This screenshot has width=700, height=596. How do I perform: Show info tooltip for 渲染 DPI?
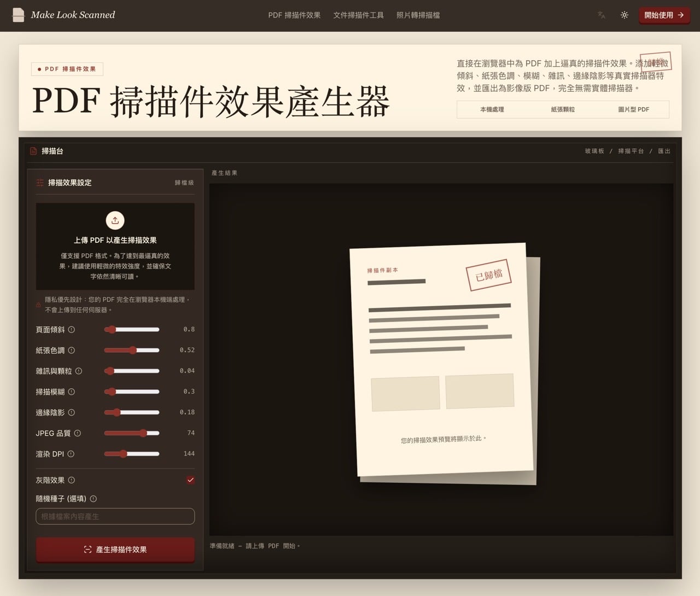tap(71, 454)
